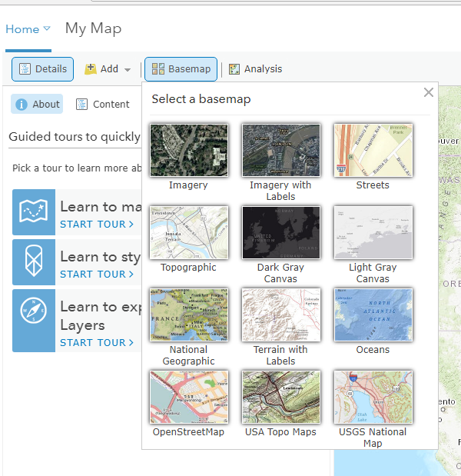The image size is (461, 476).
Task: Open the Analysis tool
Action: click(255, 69)
